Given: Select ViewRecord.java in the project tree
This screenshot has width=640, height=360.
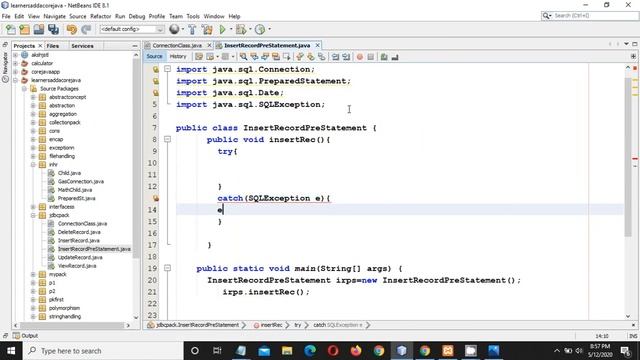Looking at the screenshot, I should click(x=77, y=266).
